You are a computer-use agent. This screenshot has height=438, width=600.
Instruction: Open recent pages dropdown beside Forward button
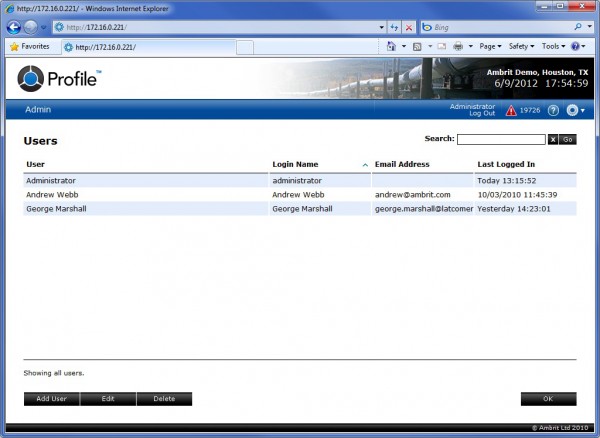tap(43, 28)
